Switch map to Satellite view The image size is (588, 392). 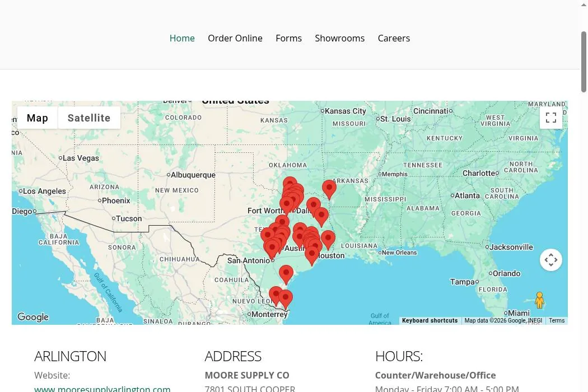coord(89,118)
